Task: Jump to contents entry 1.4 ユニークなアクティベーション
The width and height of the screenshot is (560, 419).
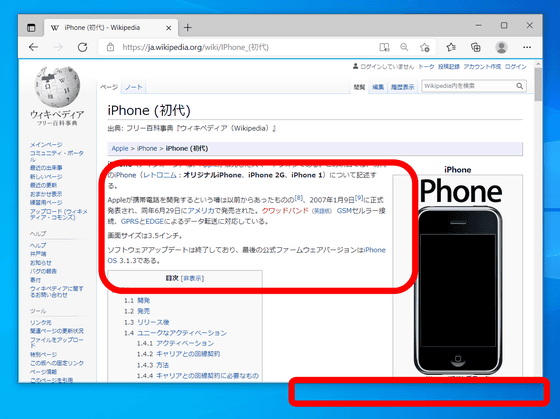Action: (175, 333)
